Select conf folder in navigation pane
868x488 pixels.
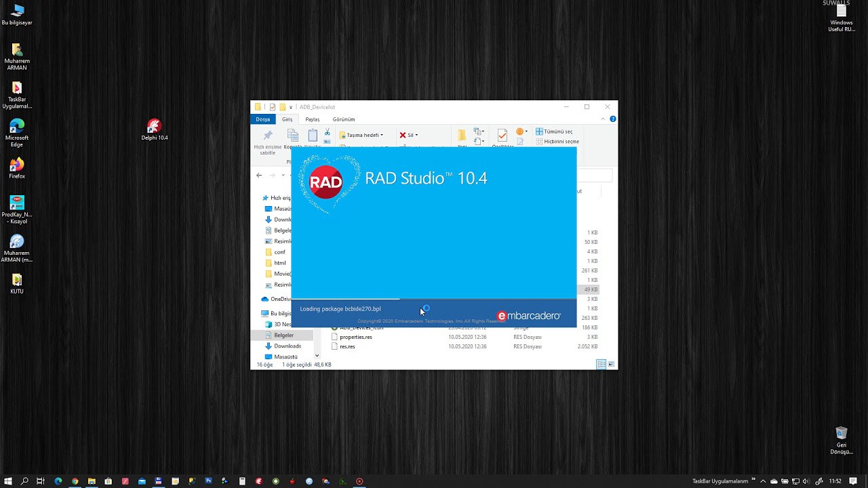tap(275, 252)
